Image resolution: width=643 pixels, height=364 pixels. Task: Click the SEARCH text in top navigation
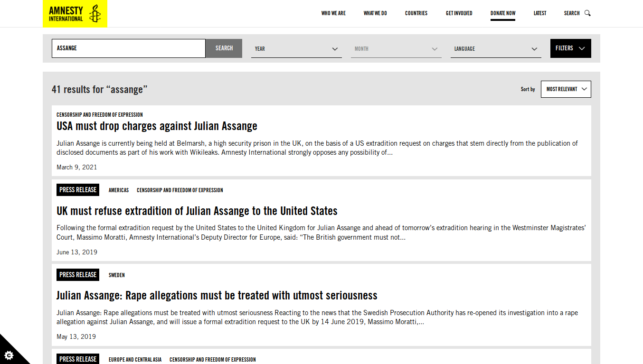coord(572,13)
